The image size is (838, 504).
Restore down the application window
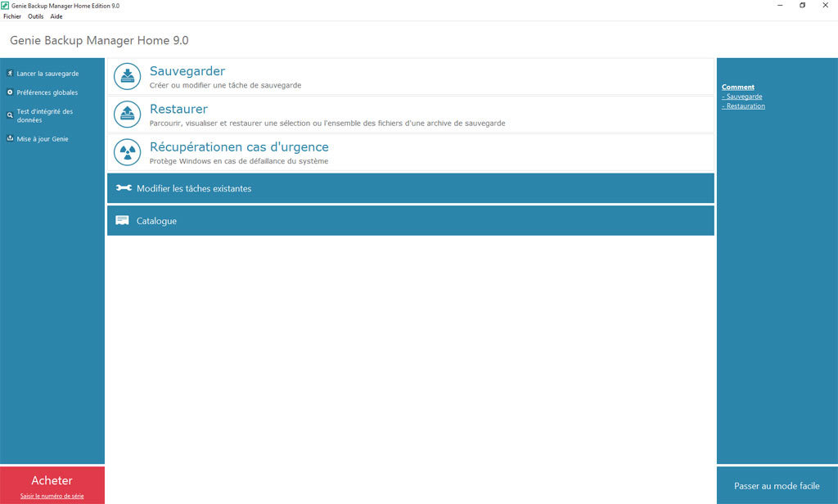(802, 6)
